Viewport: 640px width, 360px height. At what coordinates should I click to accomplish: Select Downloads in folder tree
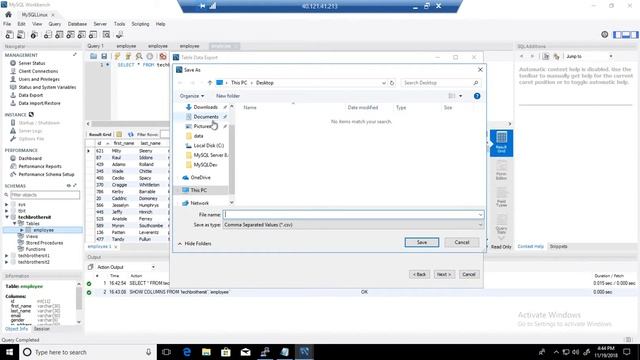(205, 107)
